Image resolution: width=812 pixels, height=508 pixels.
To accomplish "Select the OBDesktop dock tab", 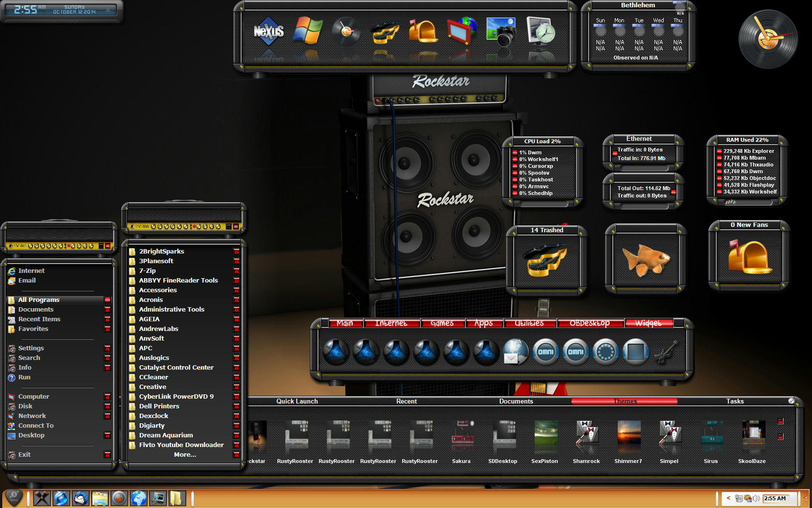I will pyautogui.click(x=590, y=323).
